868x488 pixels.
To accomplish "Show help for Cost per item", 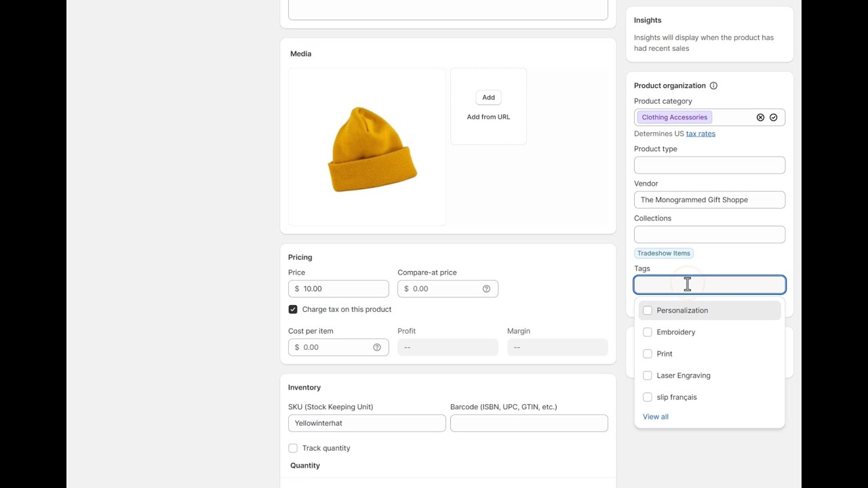I will [377, 347].
